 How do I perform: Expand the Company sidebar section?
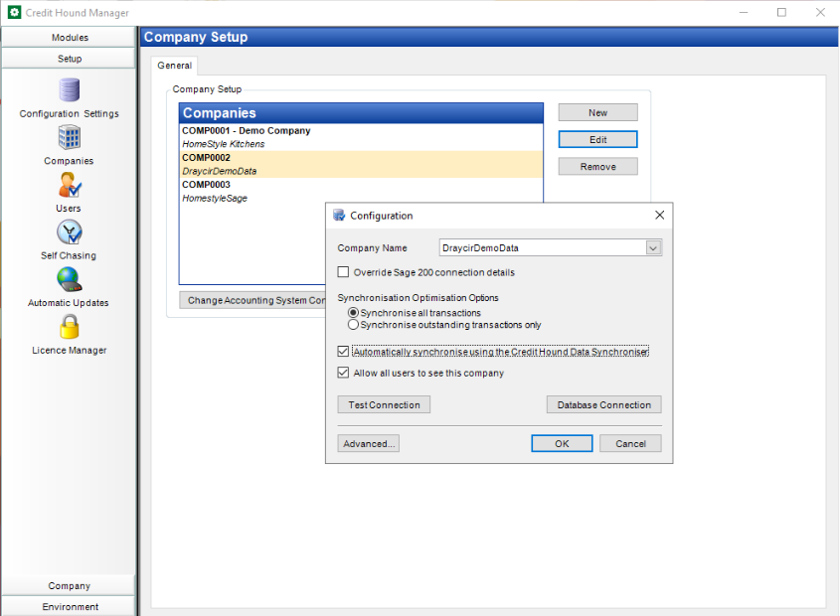tap(70, 585)
